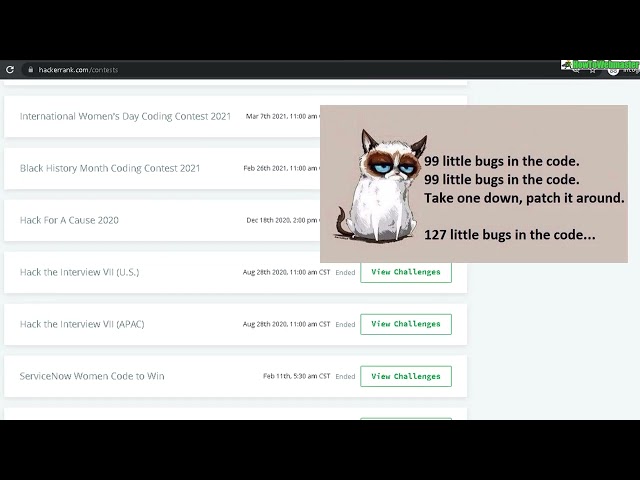This screenshot has height=480, width=640.
Task: Click Ended status in Hack the Interview VII (APAC) row
Action: 345,324
